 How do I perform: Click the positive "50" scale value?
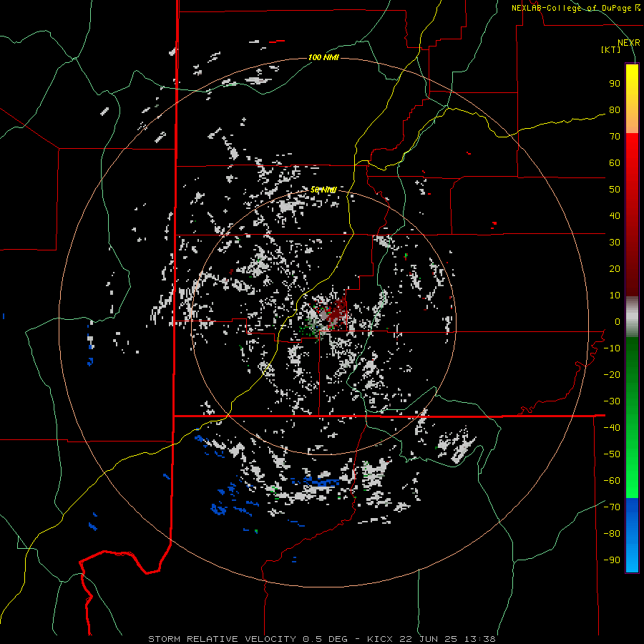(615, 190)
